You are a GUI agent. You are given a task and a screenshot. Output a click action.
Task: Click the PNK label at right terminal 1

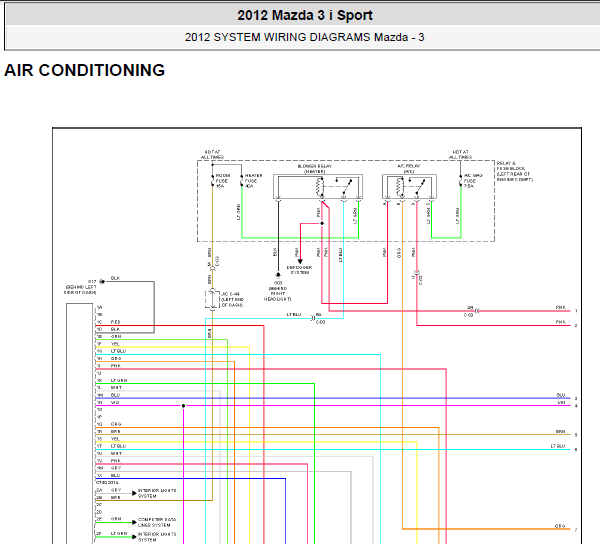click(x=561, y=308)
